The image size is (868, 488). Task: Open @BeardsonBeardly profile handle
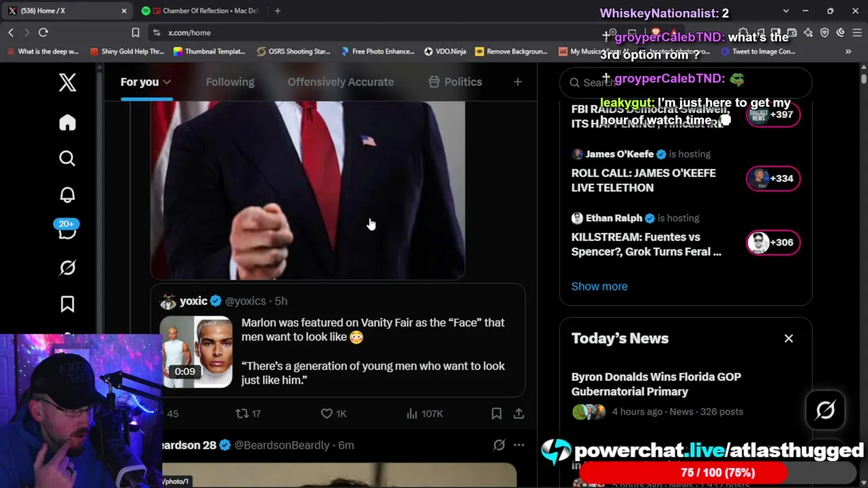(281, 445)
